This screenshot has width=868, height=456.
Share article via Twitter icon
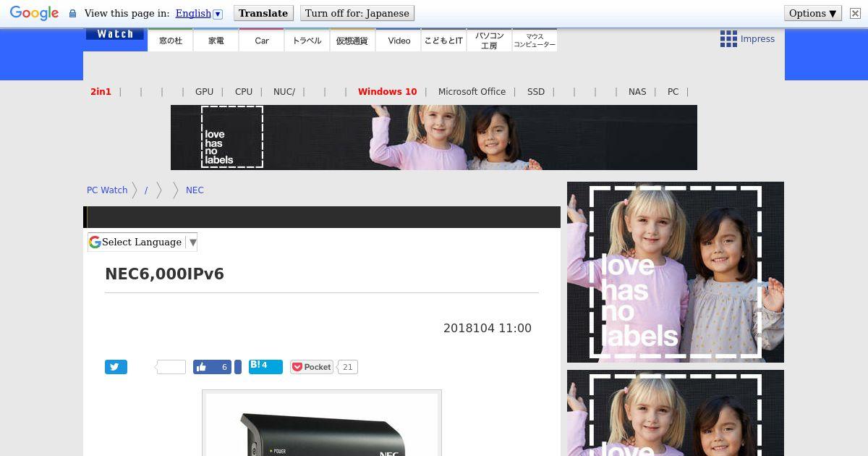[116, 367]
